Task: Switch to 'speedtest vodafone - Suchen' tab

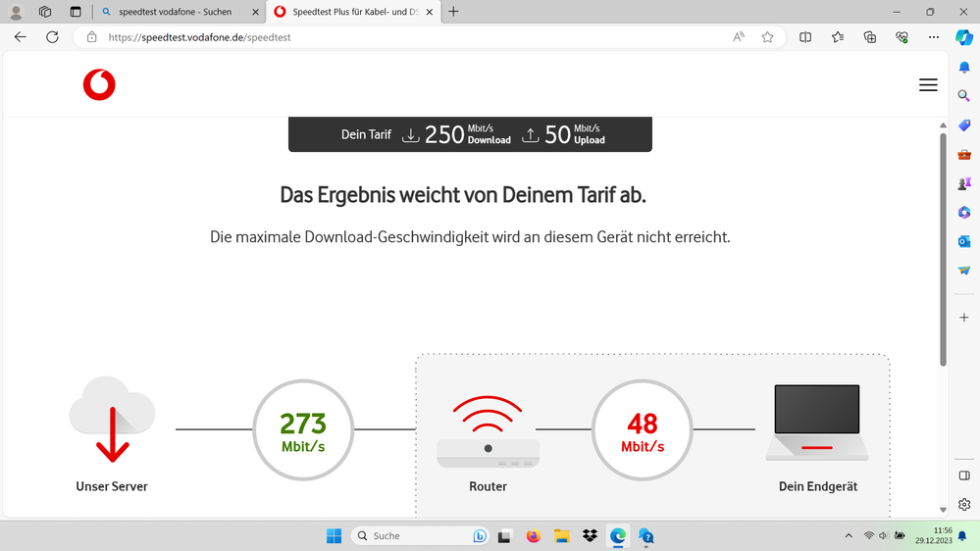Action: click(x=180, y=11)
